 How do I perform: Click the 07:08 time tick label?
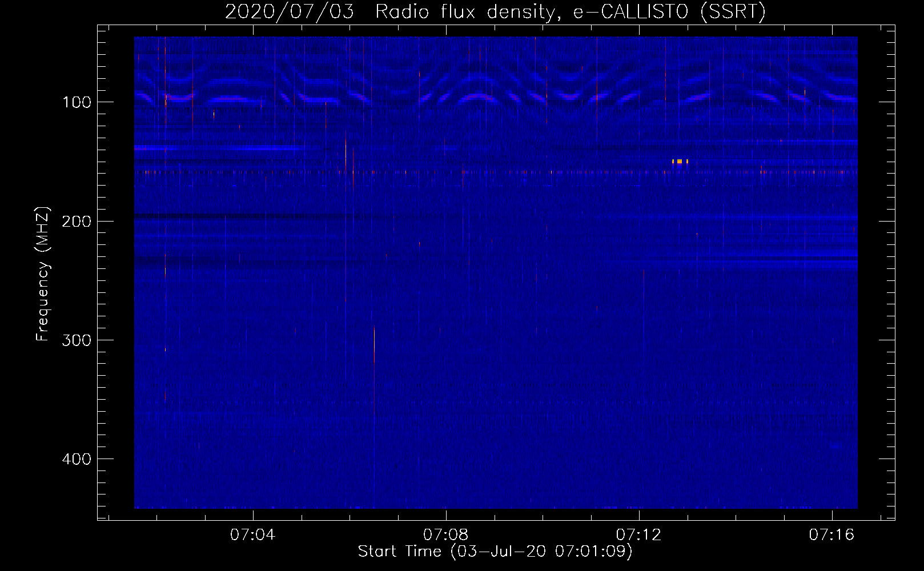pyautogui.click(x=445, y=535)
